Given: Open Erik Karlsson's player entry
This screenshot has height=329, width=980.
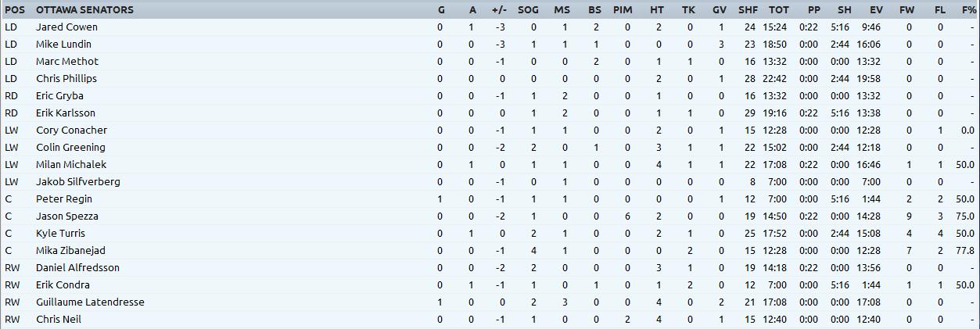Looking at the screenshot, I should point(66,113).
